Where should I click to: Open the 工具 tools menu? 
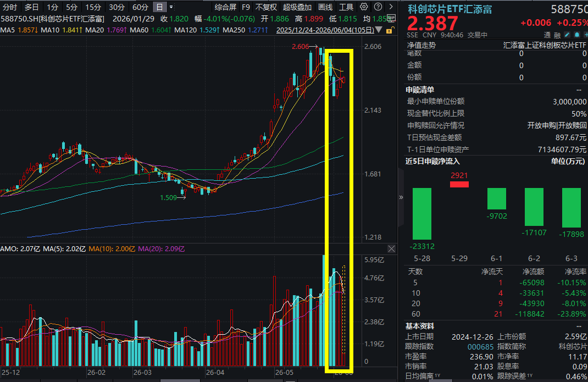346,7
